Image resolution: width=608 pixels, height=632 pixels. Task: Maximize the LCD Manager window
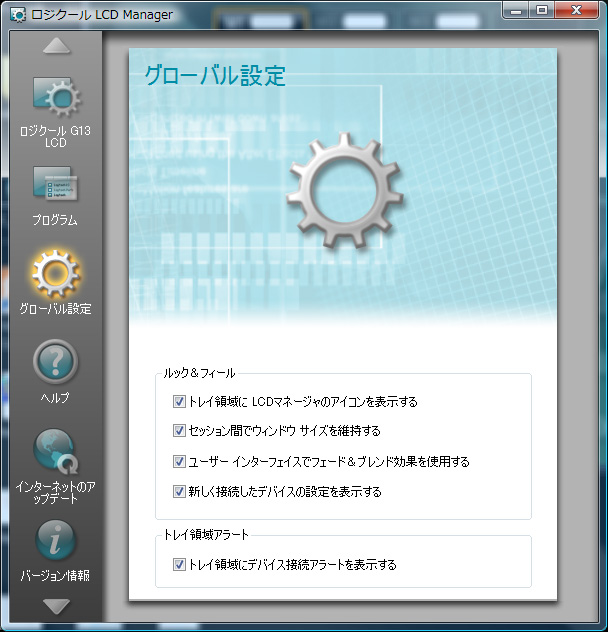[x=542, y=11]
